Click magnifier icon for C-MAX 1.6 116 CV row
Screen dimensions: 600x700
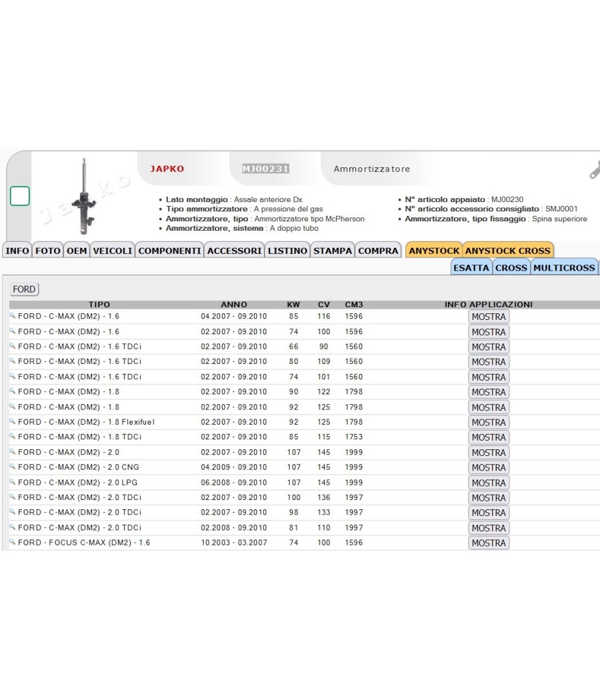coord(13,315)
